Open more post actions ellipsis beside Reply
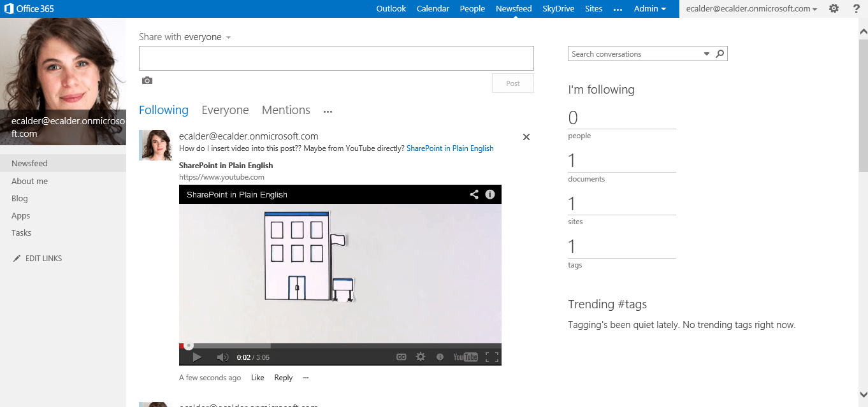This screenshot has width=868, height=407. [306, 378]
